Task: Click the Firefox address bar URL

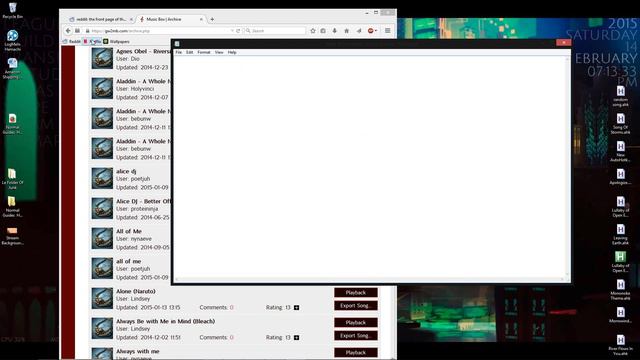Action: [x=159, y=31]
